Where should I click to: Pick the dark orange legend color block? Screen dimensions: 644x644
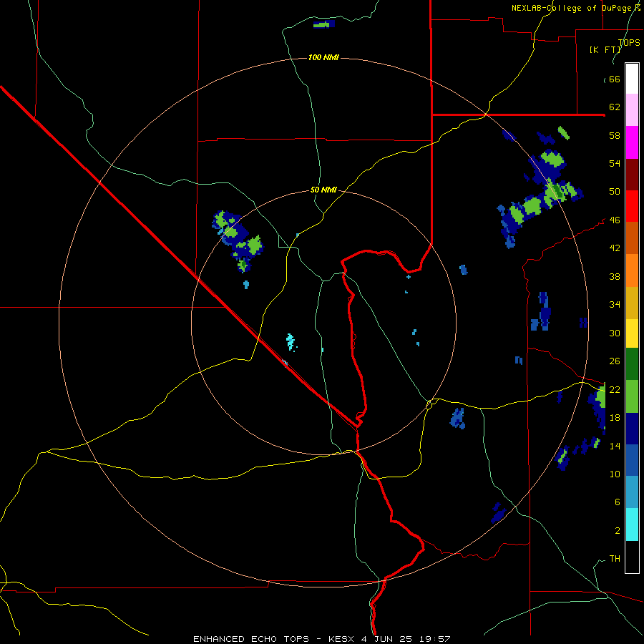click(632, 238)
